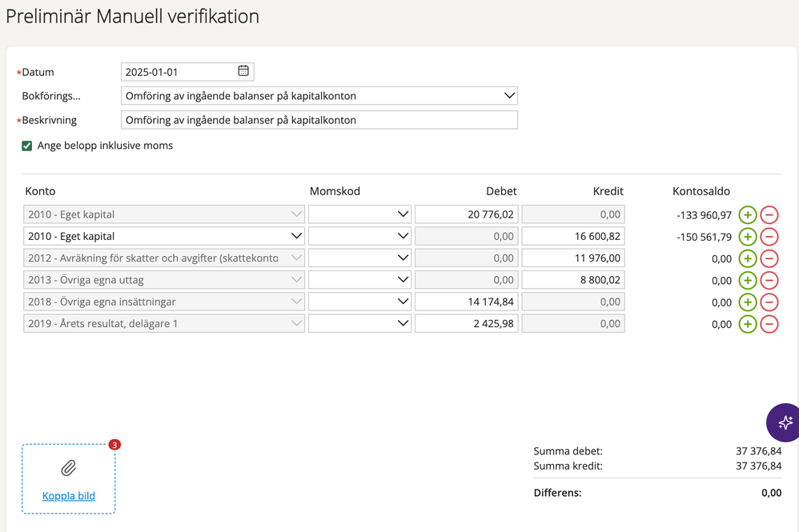Image resolution: width=799 pixels, height=532 pixels.
Task: Add row after 2018 Övriga egna insättningar
Action: click(747, 302)
